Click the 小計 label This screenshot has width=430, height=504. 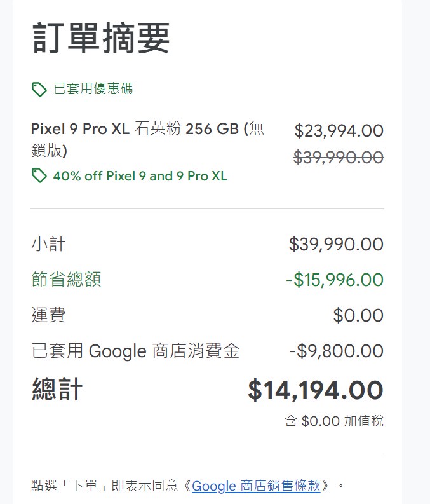48,244
